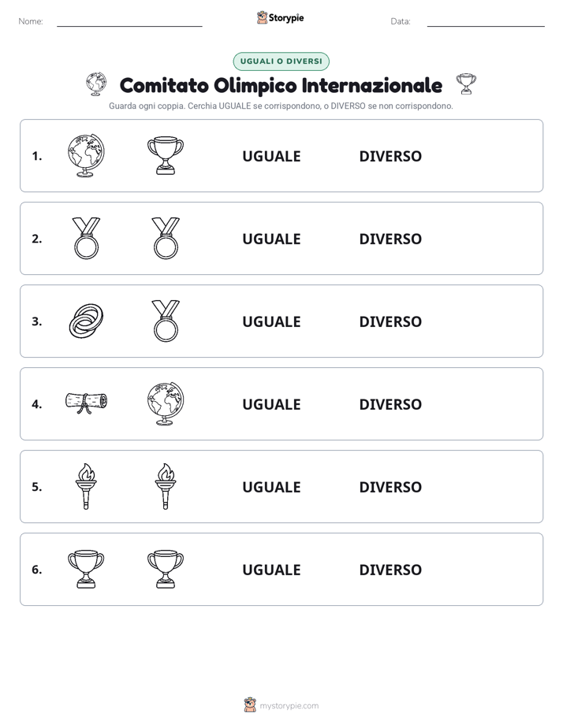The image size is (563, 728).
Task: Click the Data input line
Action: 486,21
